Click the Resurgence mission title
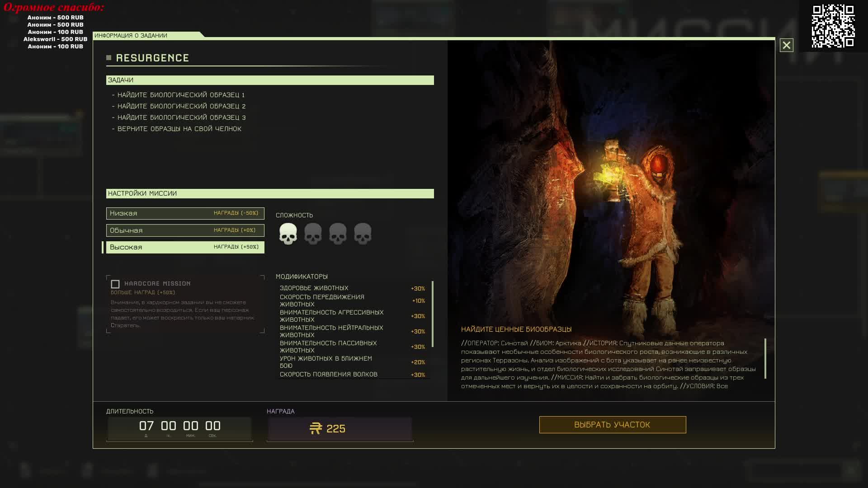The image size is (868, 488). point(152,58)
